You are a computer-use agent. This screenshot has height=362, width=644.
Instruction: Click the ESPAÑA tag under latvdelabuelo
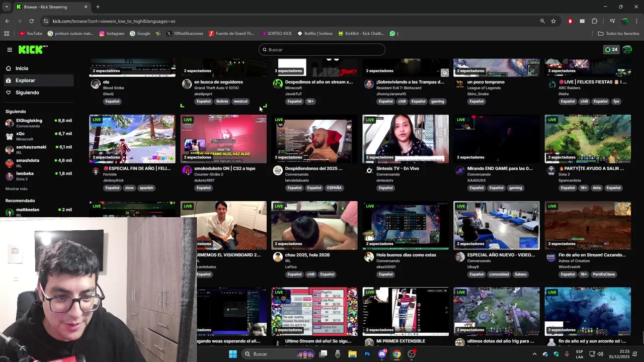click(334, 188)
